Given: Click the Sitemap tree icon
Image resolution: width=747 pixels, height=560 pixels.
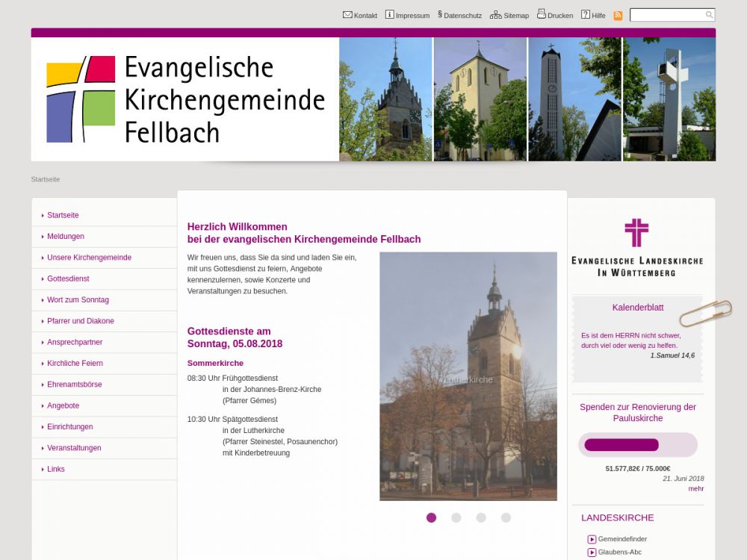Looking at the screenshot, I should tap(495, 15).
